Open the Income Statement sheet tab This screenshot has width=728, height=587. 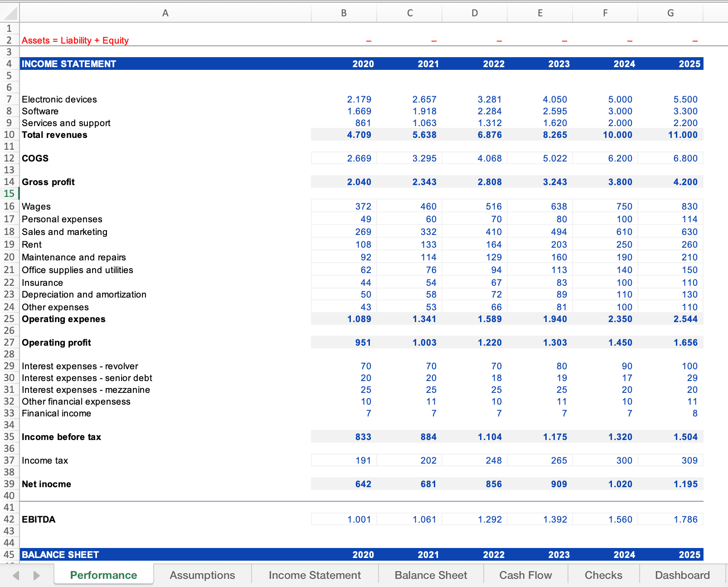[315, 575]
